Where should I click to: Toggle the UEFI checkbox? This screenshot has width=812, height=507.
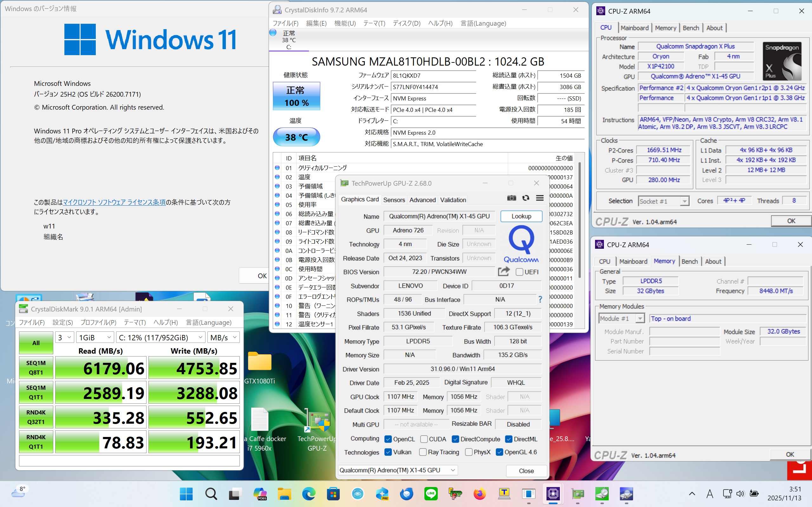520,272
